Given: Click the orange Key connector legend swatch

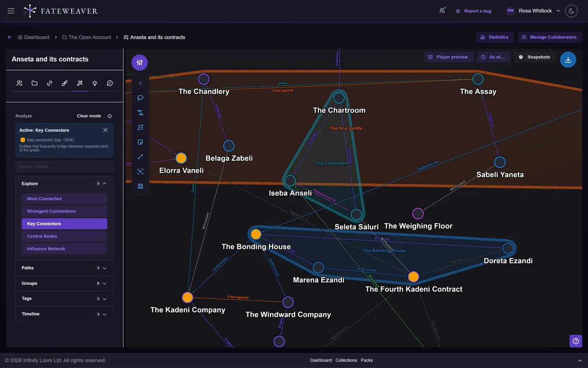Looking at the screenshot, I should (x=23, y=140).
